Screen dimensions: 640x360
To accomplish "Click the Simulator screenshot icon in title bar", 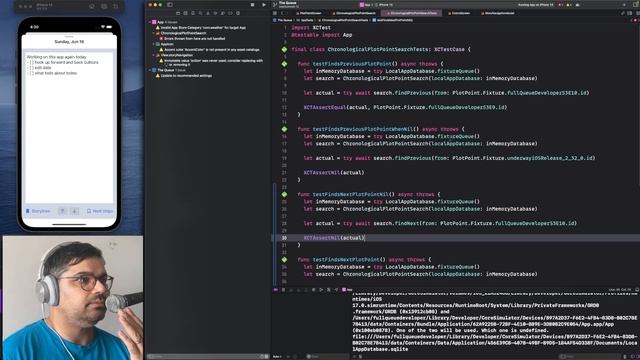I will [104, 7].
